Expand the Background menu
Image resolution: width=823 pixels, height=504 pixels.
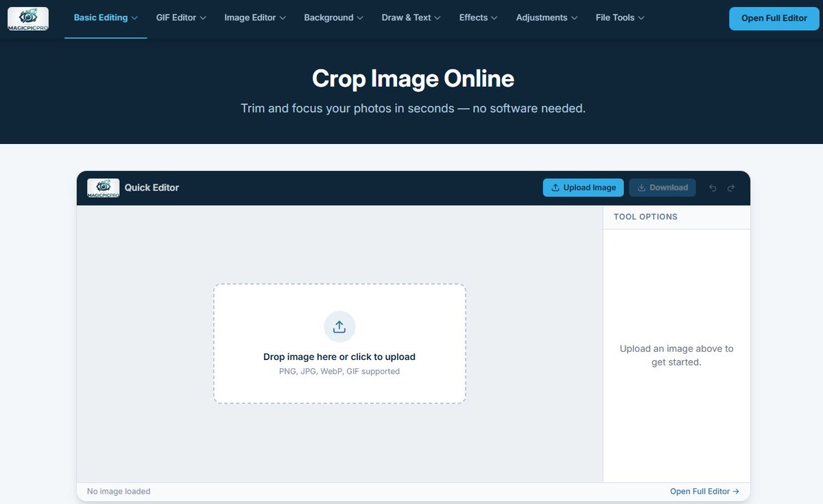(333, 18)
